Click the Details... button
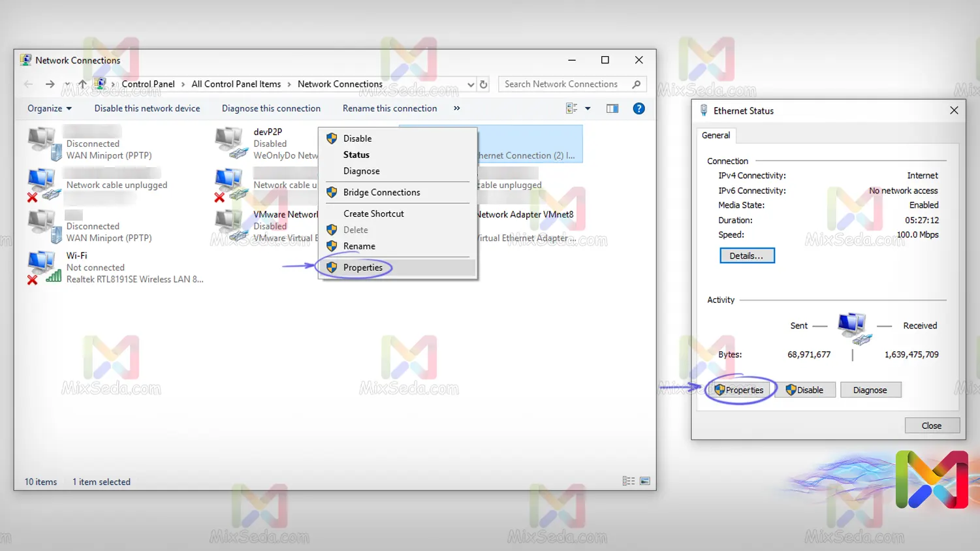Screen dimensions: 980x551 pos(746,256)
